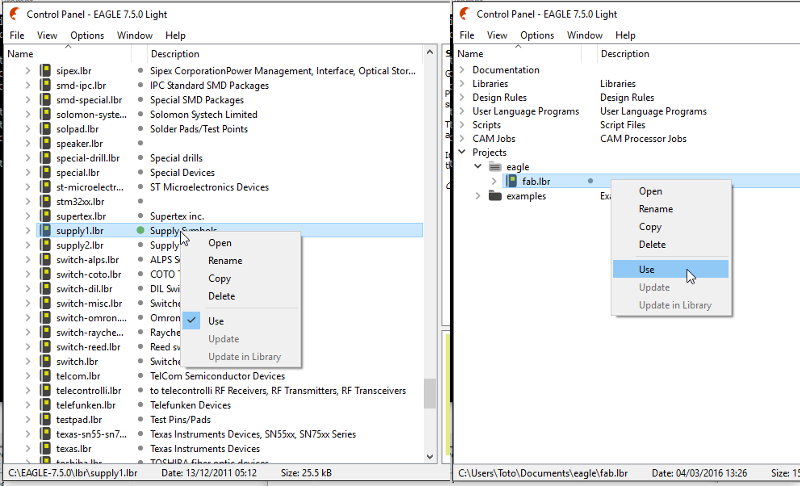
Task: Click the sipex.lbr library icon
Action: (45, 70)
